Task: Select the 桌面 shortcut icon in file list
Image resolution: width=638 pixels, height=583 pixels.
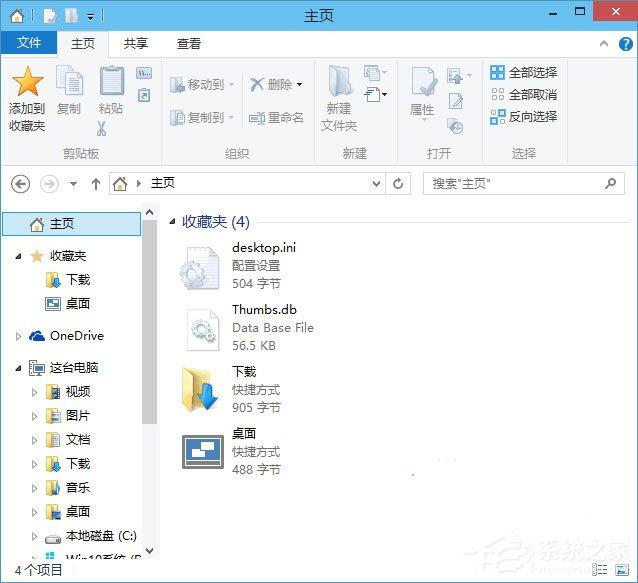Action: (203, 452)
